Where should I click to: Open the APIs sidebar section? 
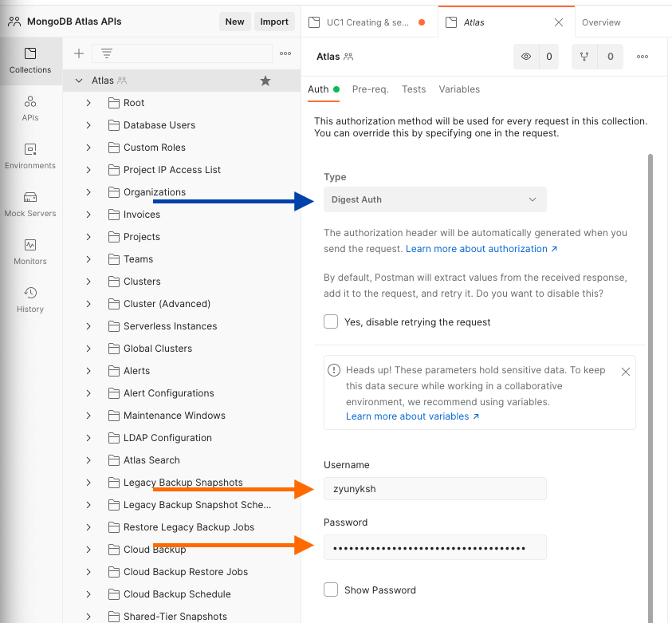pos(30,108)
